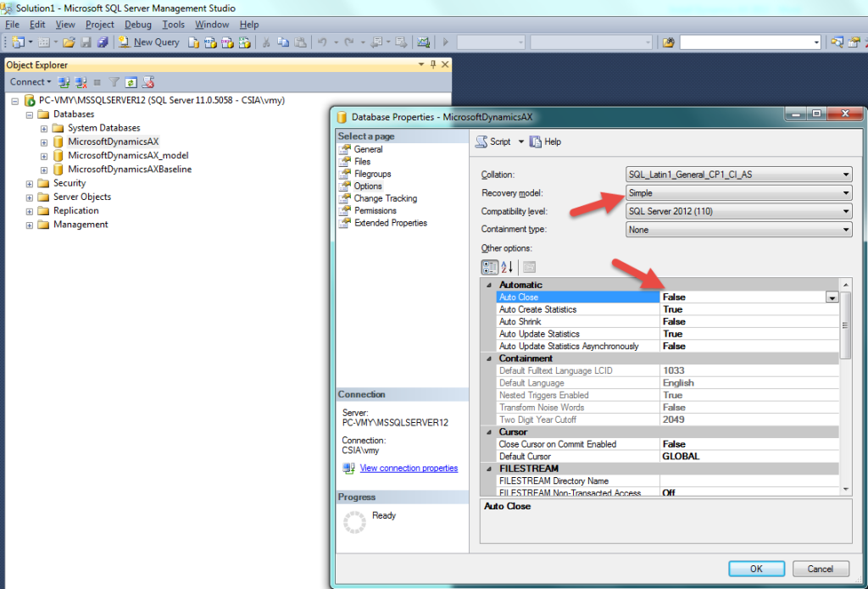Click the OK button
This screenshot has width=868, height=589.
click(x=756, y=569)
